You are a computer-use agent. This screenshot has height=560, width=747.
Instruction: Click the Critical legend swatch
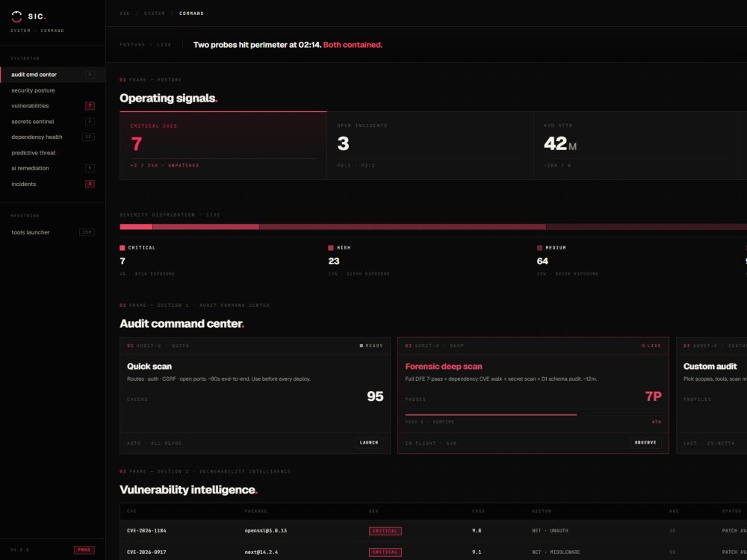coord(123,248)
